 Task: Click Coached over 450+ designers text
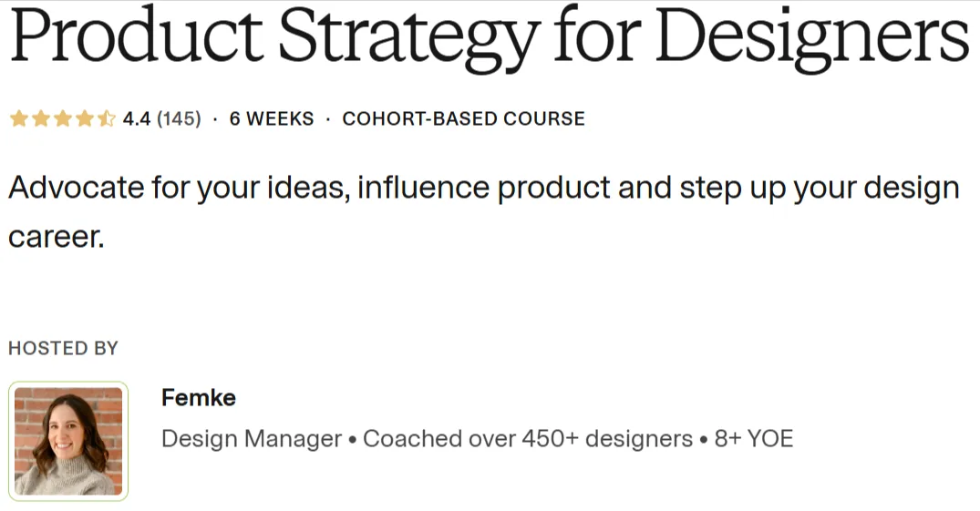coord(528,438)
